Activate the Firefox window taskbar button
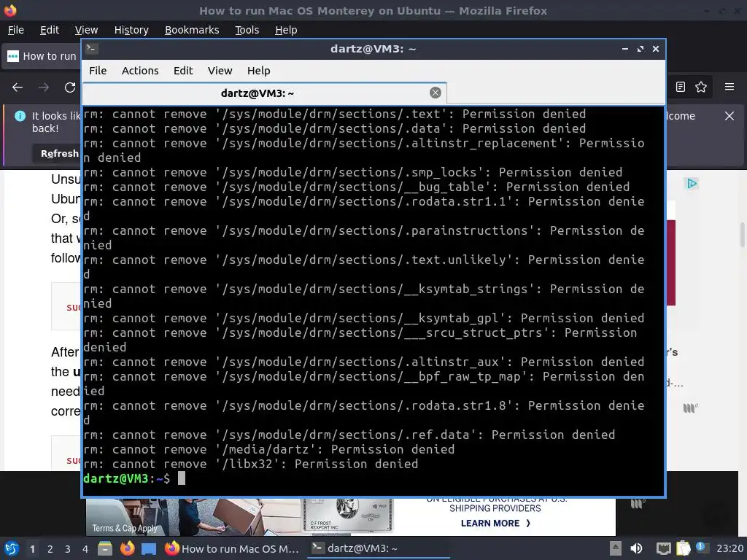The width and height of the screenshot is (747, 560). (232, 548)
